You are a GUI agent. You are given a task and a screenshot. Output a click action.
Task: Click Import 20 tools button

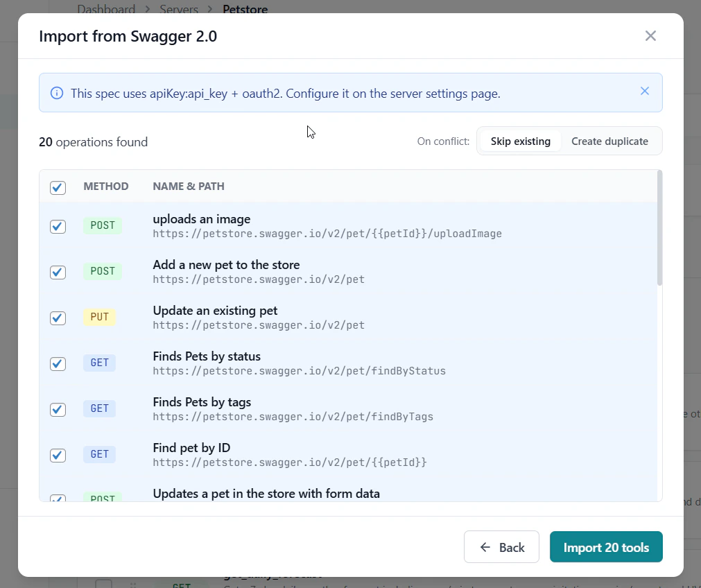point(606,547)
